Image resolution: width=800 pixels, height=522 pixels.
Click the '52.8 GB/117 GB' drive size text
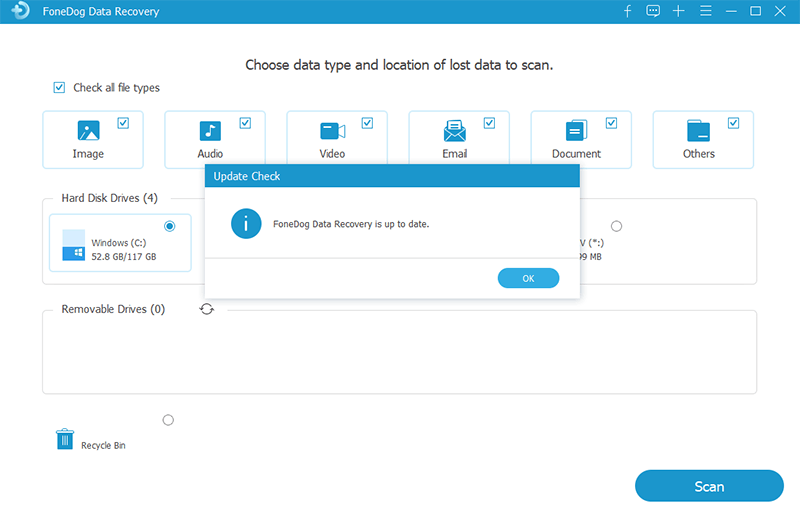124,257
